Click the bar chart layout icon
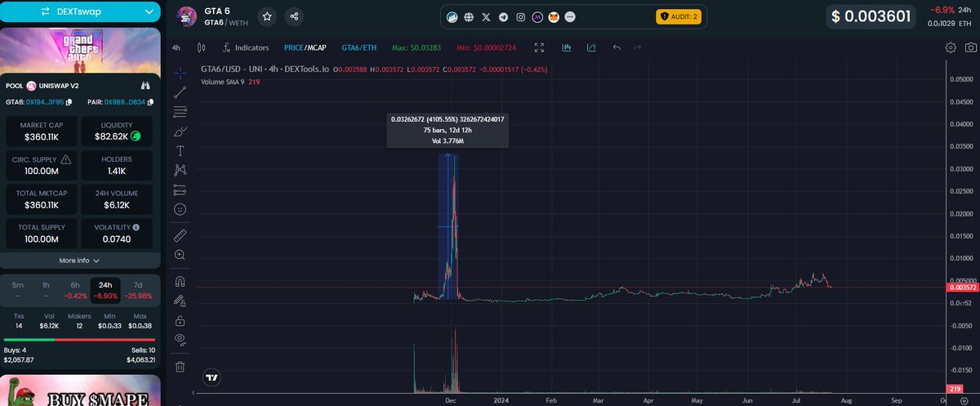 coord(567,48)
